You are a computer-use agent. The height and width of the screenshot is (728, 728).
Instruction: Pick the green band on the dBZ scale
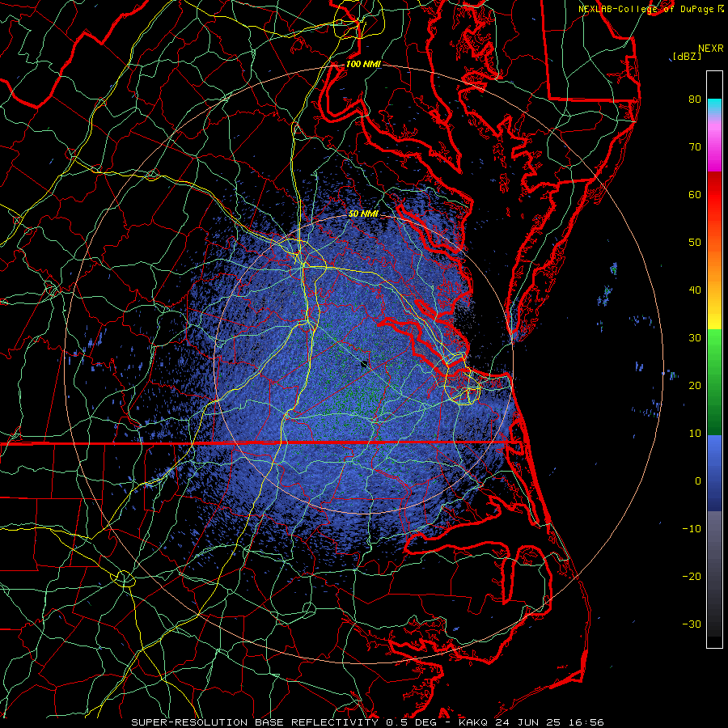(714, 382)
